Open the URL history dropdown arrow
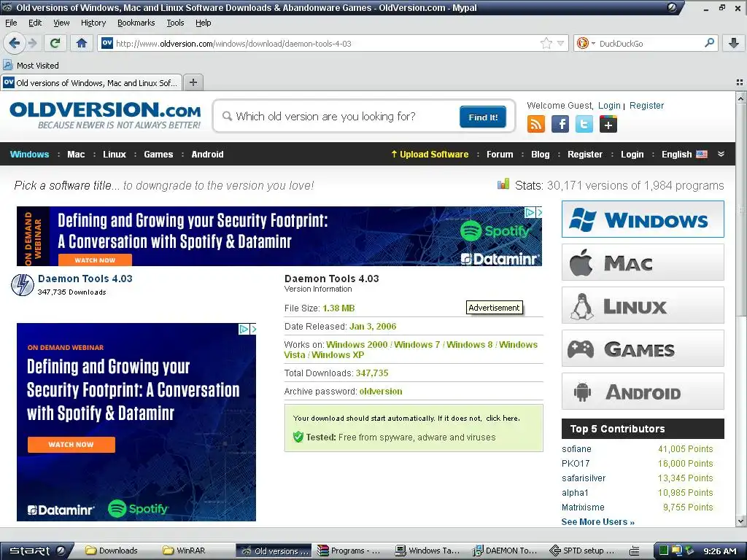Image resolution: width=747 pixels, height=560 pixels. 561,43
